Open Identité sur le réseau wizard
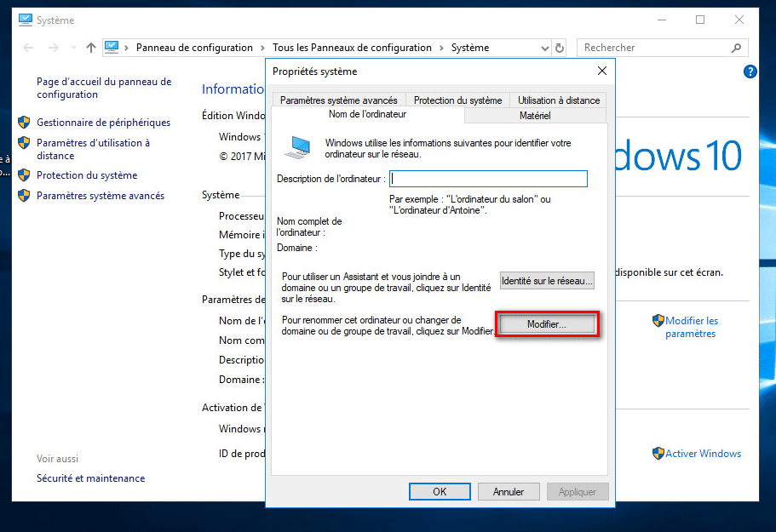776x532 pixels. point(546,281)
